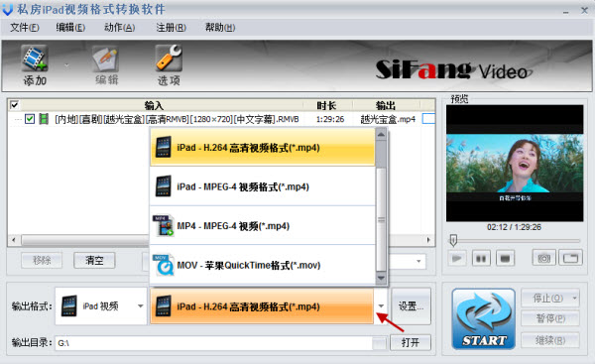Open the 注册(R) menu

pyautogui.click(x=172, y=28)
